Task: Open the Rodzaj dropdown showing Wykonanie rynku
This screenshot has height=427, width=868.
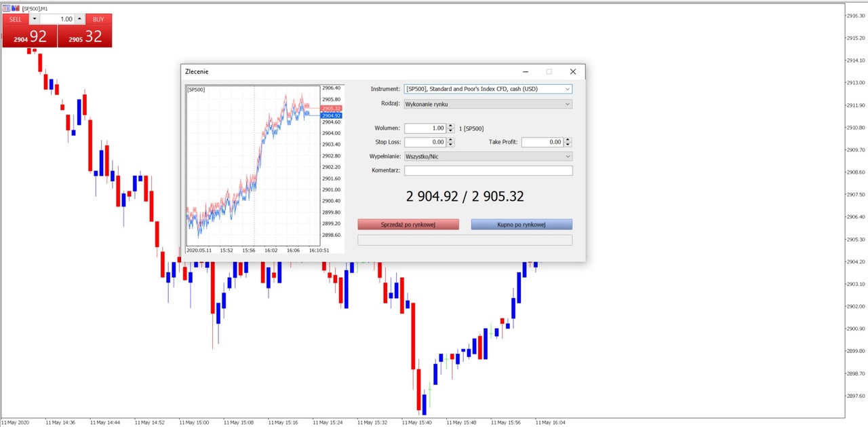Action: [488, 104]
